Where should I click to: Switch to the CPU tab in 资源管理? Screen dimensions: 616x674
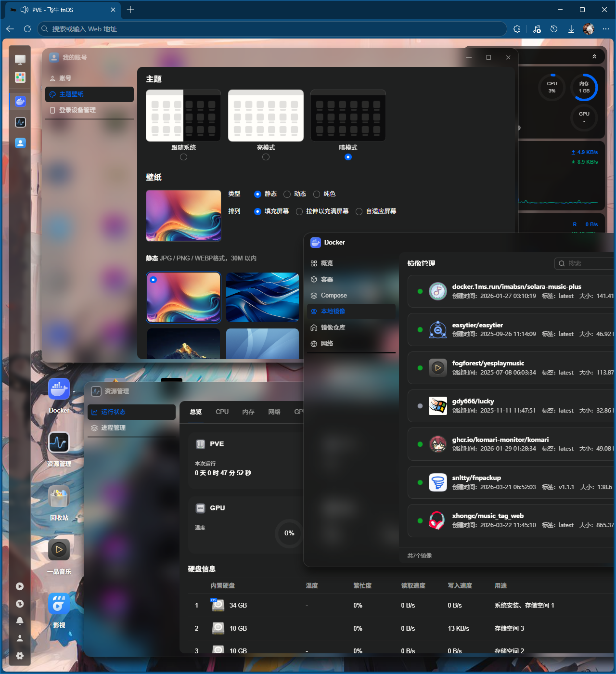pos(222,412)
